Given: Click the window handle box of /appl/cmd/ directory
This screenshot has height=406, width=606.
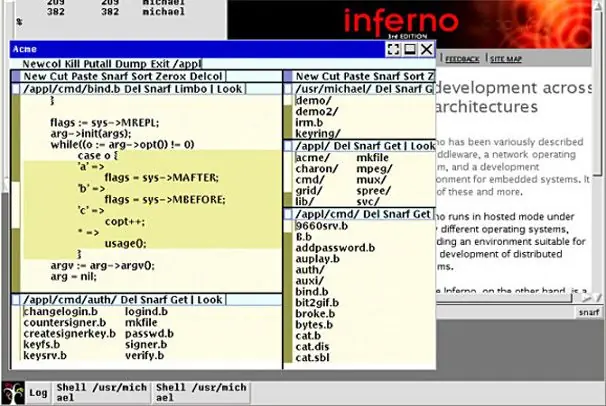Looking at the screenshot, I should 288,214.
